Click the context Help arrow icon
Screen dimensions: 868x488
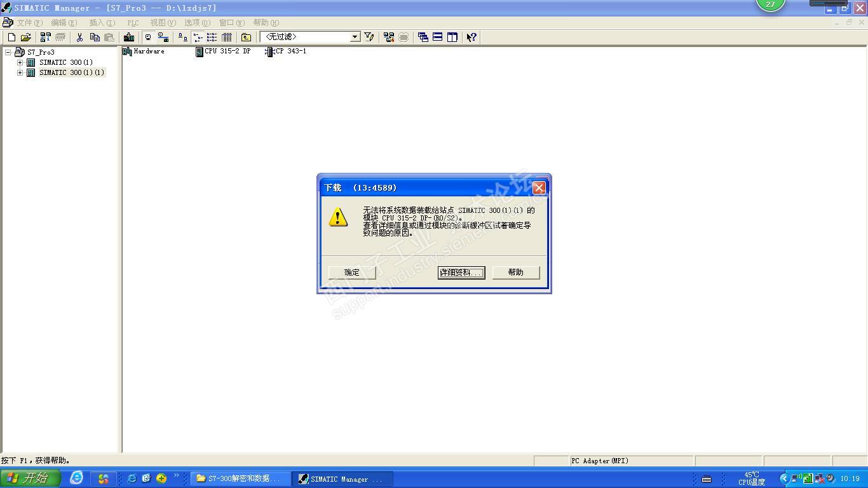(x=471, y=37)
